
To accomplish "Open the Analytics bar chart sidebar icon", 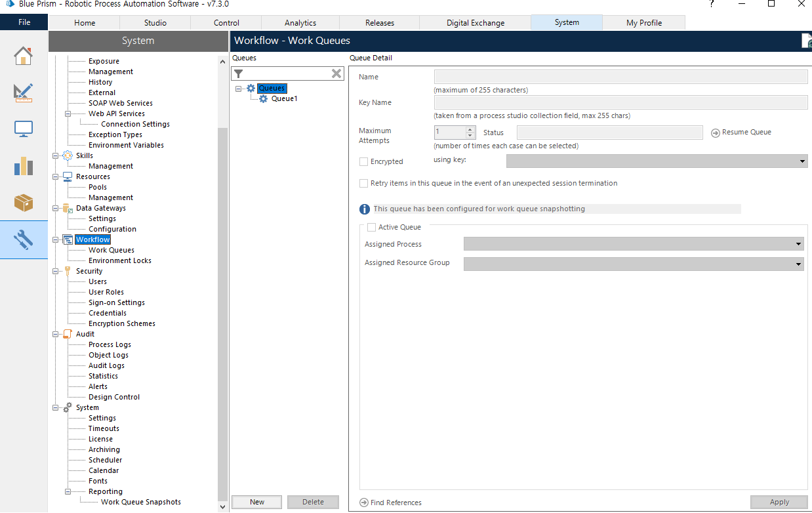I will (x=24, y=166).
